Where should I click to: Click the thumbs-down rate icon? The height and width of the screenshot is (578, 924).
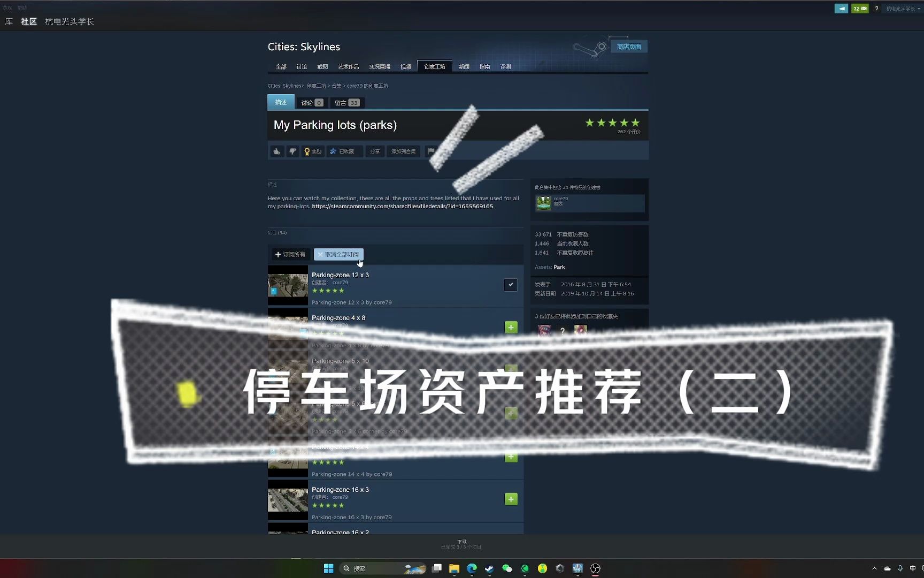pyautogui.click(x=292, y=151)
